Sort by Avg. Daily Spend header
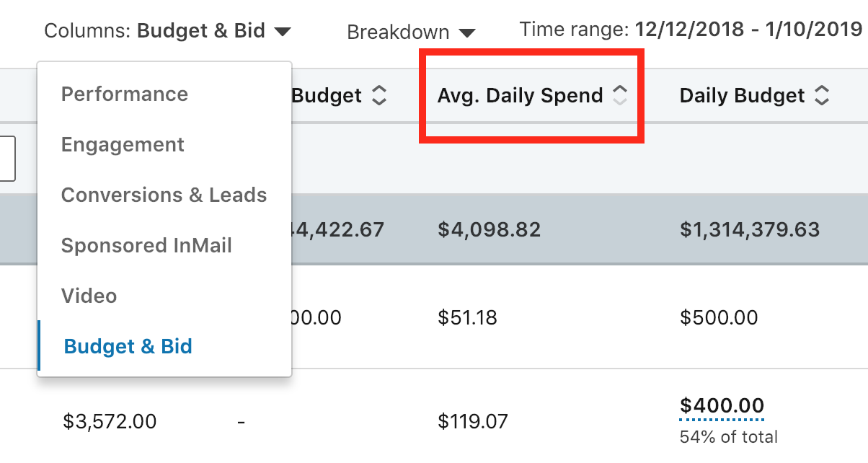 520,95
